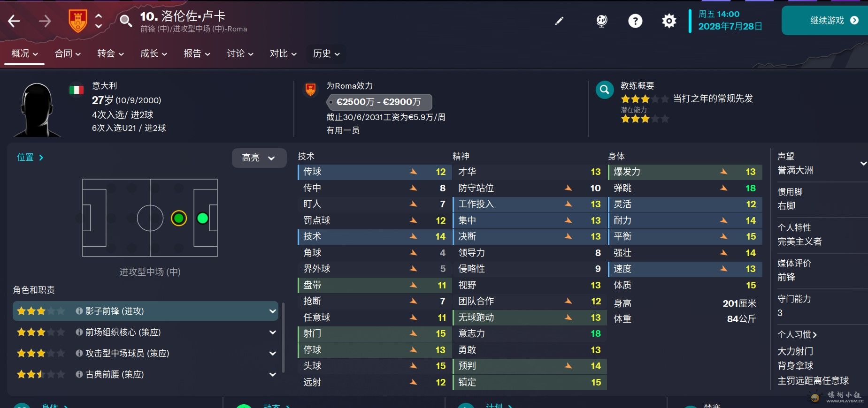Image resolution: width=868 pixels, height=408 pixels.
Task: Open the help question mark icon
Action: tap(635, 21)
